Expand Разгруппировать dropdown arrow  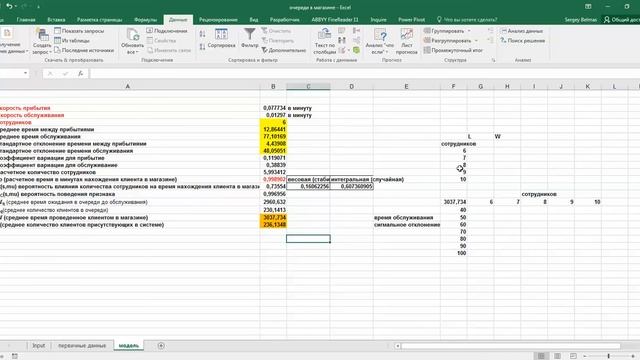coord(476,41)
